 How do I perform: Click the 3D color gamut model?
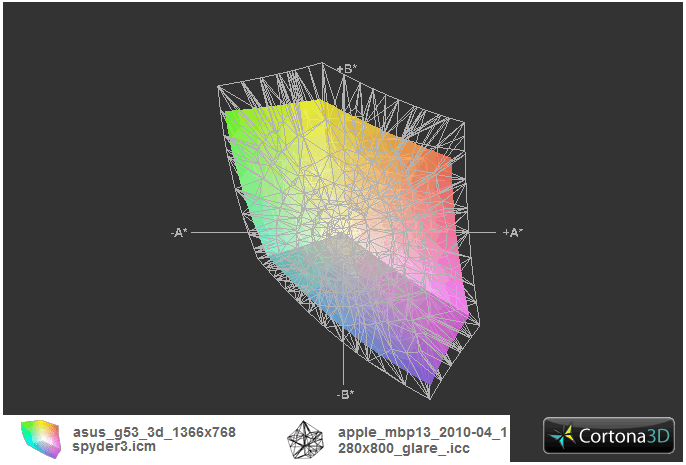click(348, 232)
